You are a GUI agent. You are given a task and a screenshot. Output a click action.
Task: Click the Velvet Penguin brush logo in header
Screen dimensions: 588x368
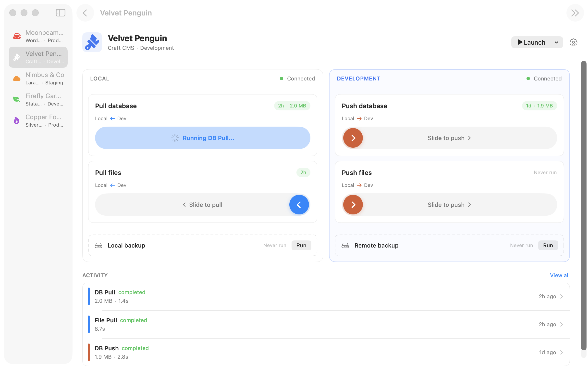click(92, 42)
